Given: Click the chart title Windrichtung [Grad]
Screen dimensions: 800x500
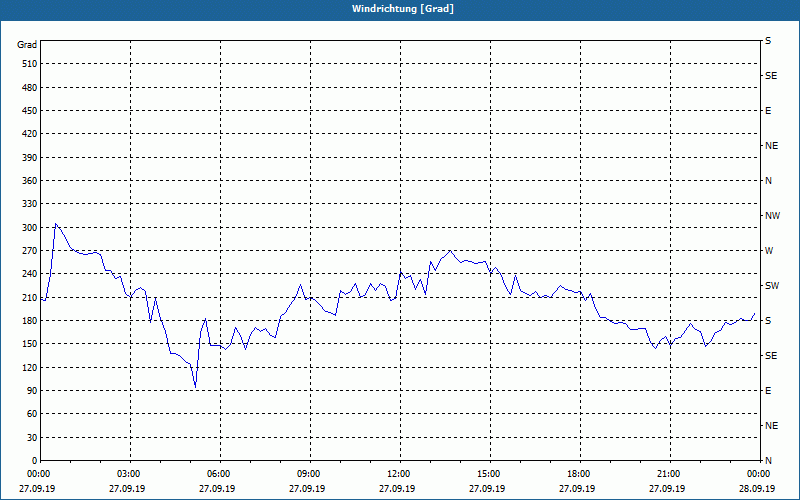Looking at the screenshot, I should tap(403, 9).
